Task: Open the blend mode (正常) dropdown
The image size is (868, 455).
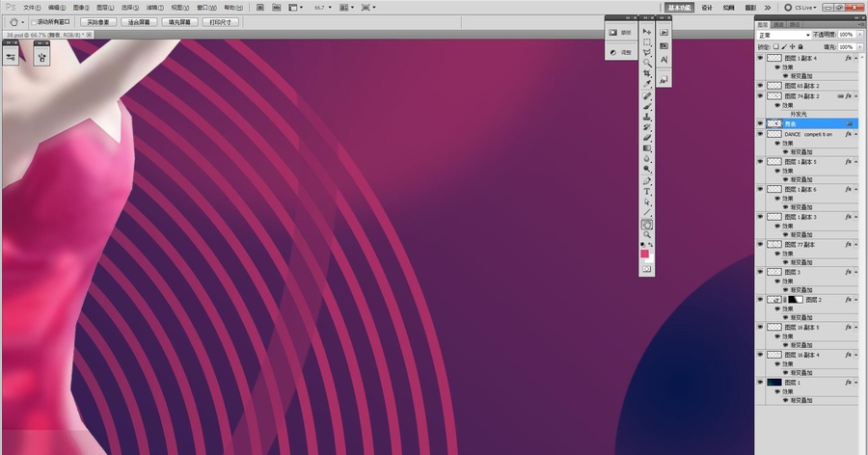Action: tap(784, 35)
